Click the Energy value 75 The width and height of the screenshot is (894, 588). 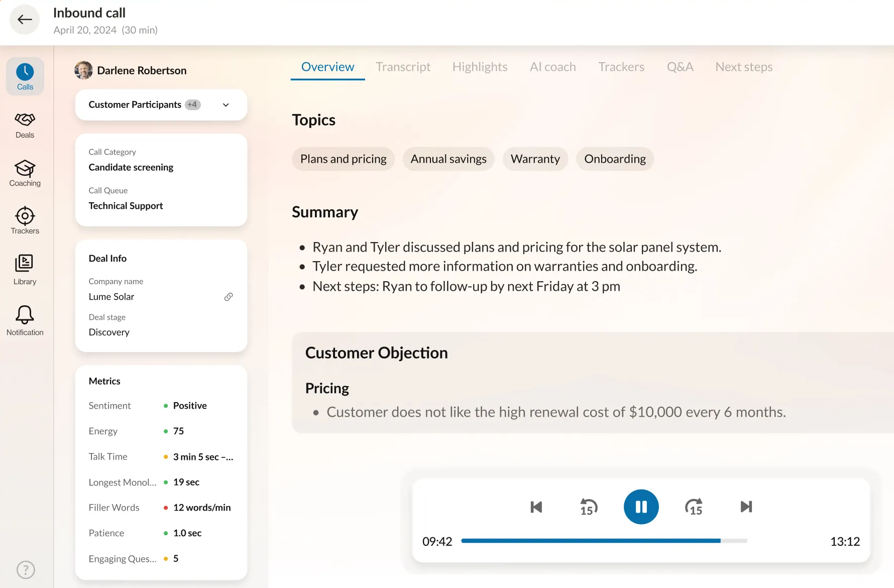178,431
